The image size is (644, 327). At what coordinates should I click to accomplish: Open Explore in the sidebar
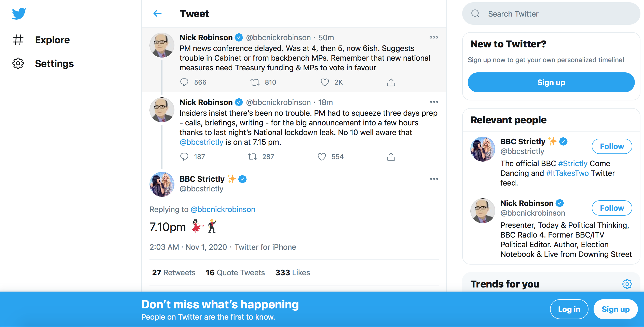[52, 40]
